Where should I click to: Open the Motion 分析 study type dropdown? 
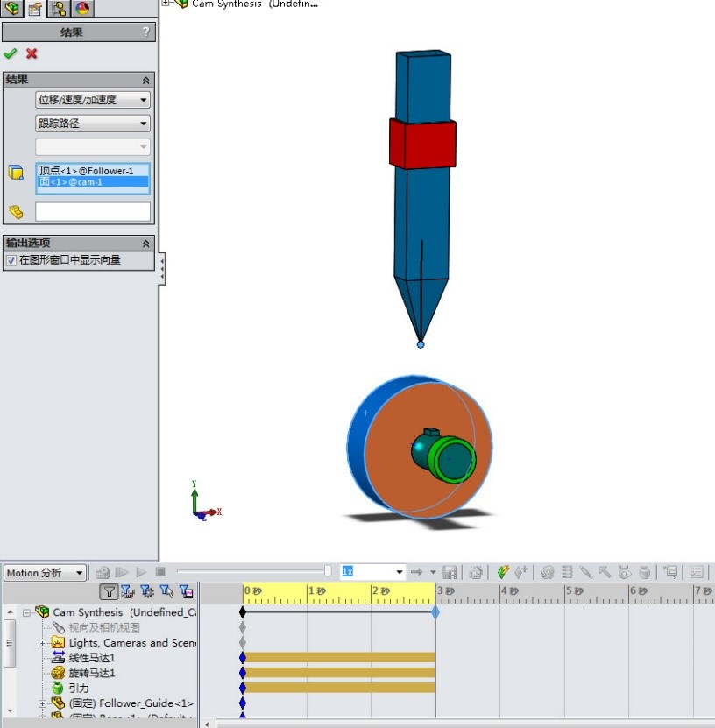pyautogui.click(x=45, y=573)
